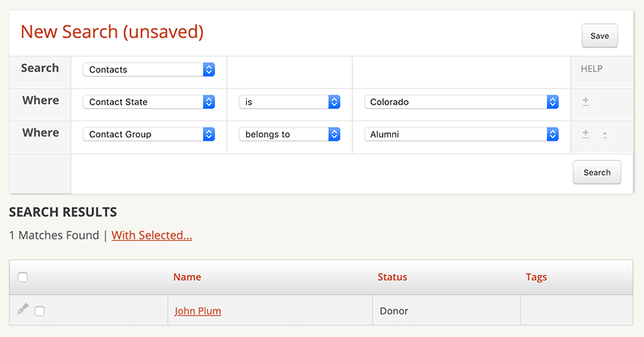Sort results by Tags column header
This screenshot has height=337, width=644.
click(x=536, y=277)
